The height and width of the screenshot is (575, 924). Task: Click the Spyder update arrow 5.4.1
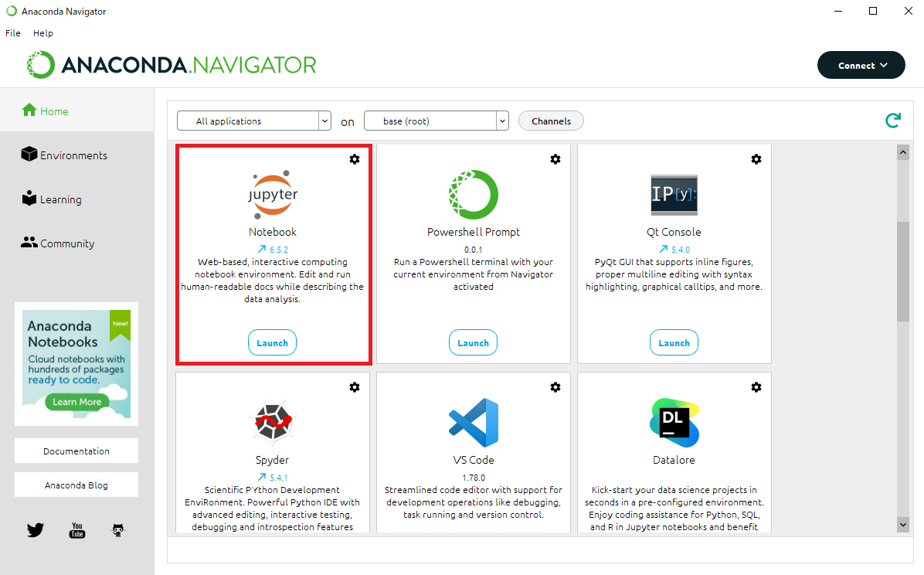273,477
